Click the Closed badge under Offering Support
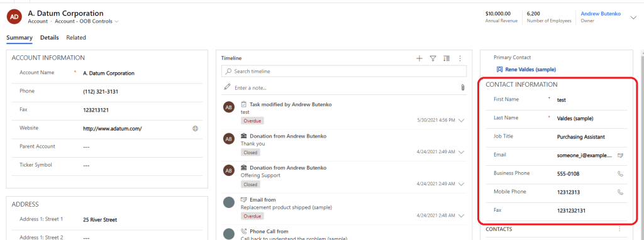Screen dimensions: 644x240 pos(250,184)
